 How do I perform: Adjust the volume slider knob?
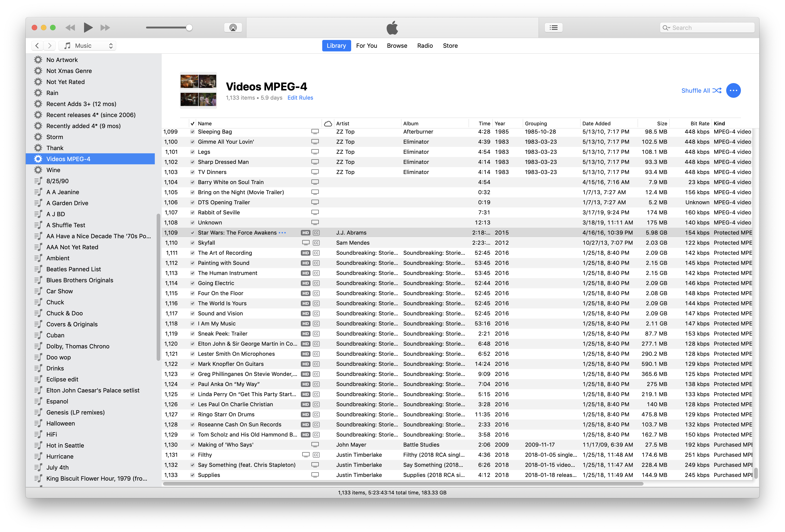coord(189,28)
